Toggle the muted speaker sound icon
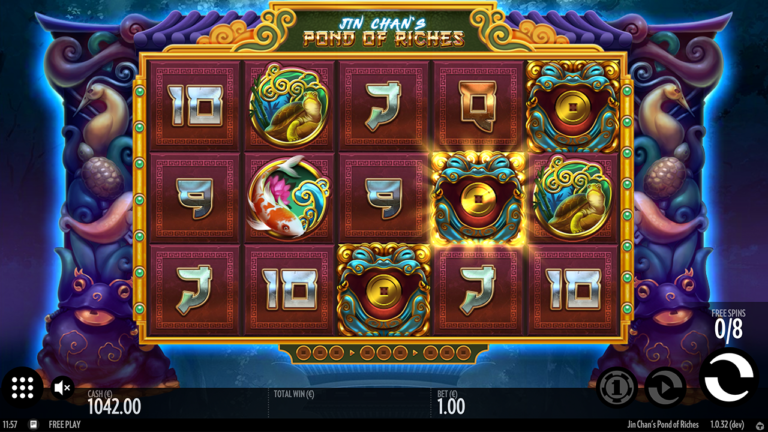Image resolution: width=768 pixels, height=432 pixels. (62, 388)
